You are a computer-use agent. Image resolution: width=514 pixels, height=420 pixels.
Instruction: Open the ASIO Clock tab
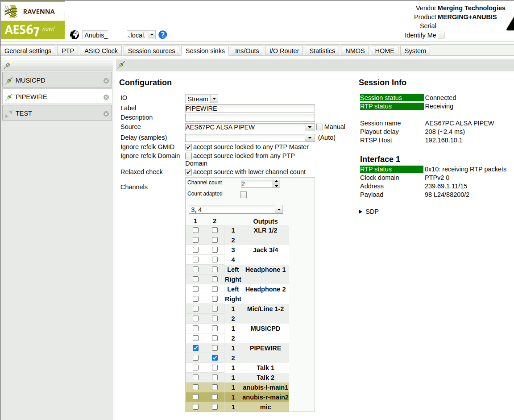(101, 51)
